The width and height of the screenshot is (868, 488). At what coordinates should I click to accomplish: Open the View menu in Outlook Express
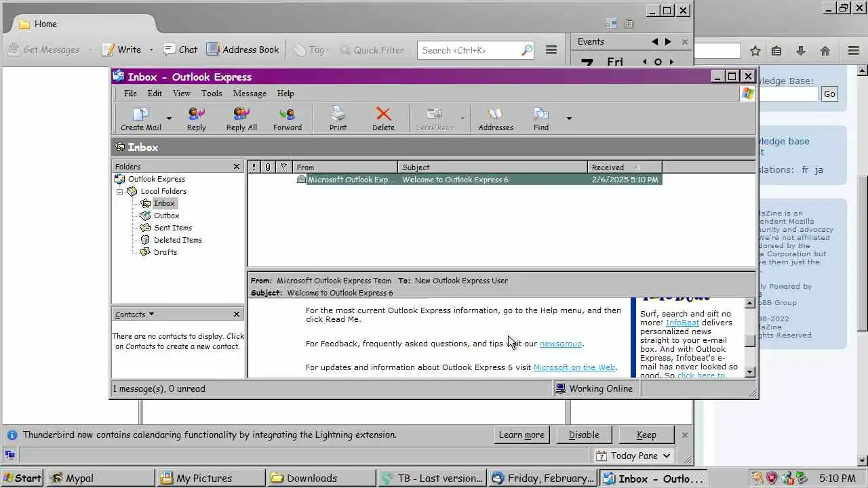[x=182, y=94]
